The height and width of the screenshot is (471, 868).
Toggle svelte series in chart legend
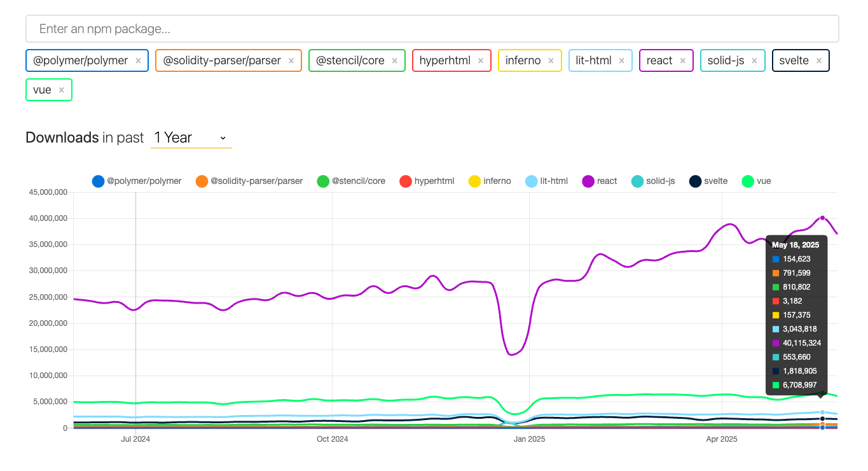pyautogui.click(x=708, y=181)
